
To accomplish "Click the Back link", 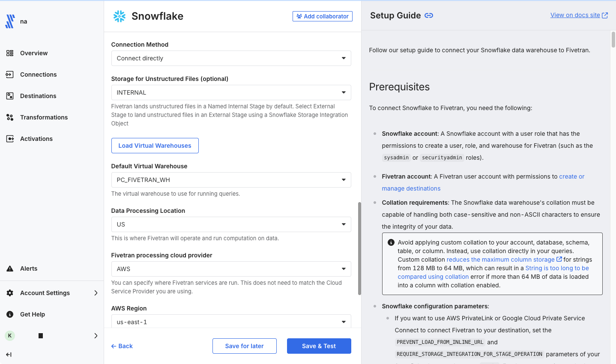I will pyautogui.click(x=122, y=346).
